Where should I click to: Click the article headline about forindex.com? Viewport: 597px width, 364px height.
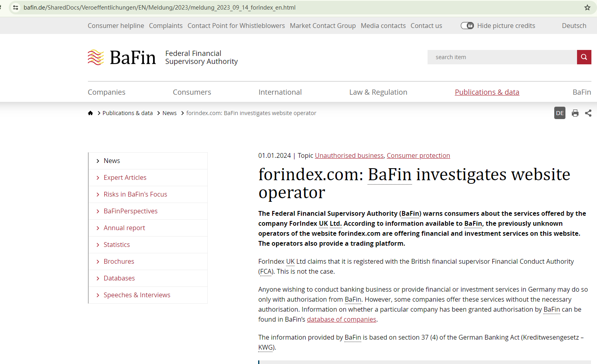(x=414, y=183)
